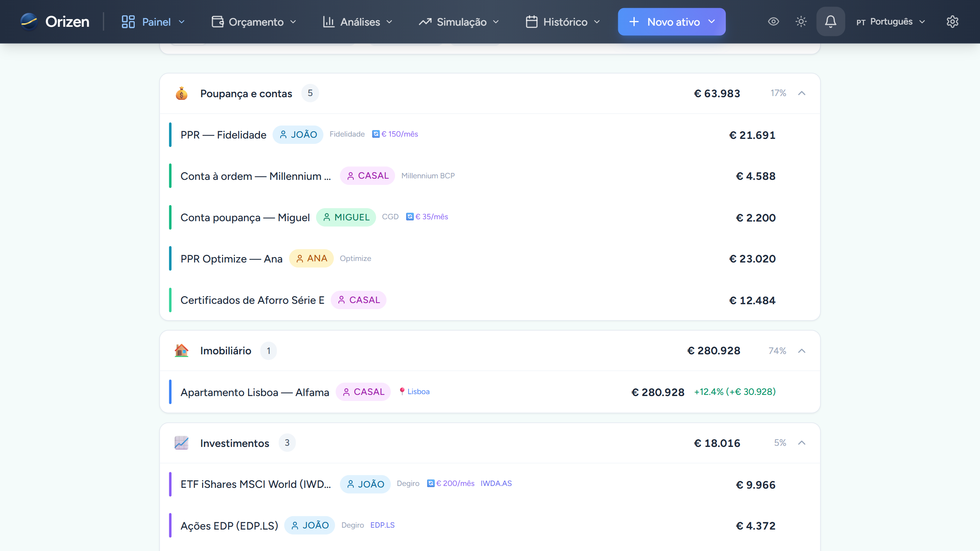Screen dimensions: 980x551
Task: Click the house Imobiliário icon
Action: (x=181, y=350)
